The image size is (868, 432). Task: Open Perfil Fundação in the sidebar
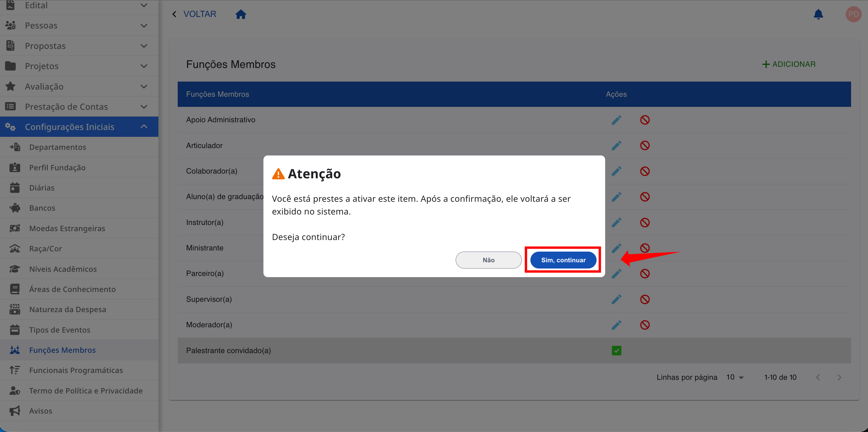tap(79, 167)
